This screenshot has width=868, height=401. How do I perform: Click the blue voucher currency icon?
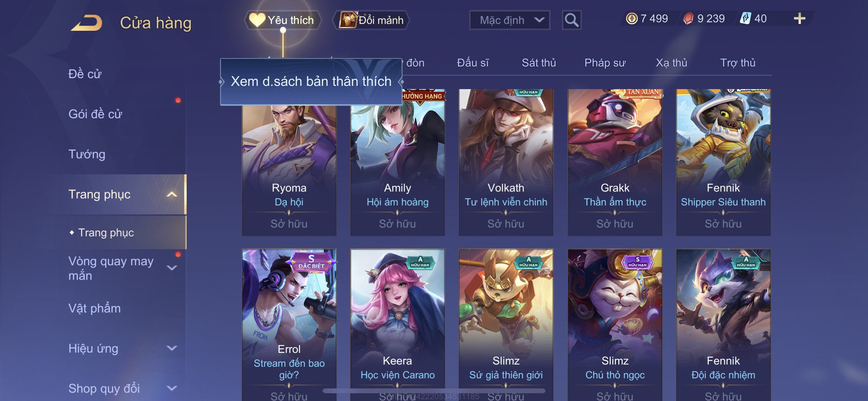click(x=745, y=18)
